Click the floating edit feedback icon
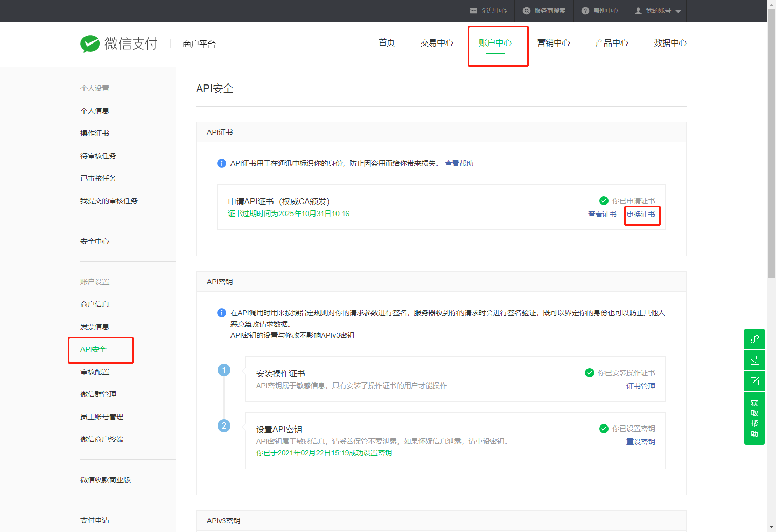The image size is (776, 532). click(x=754, y=381)
